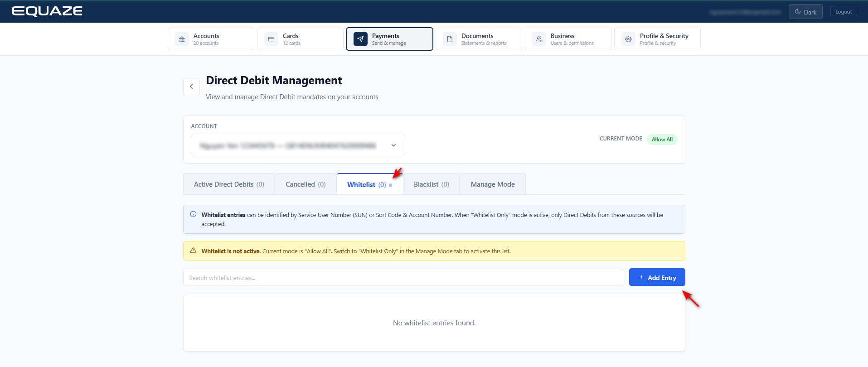Screen dimensions: 868x367
Task: Open the Account selection dropdown
Action: 298,145
